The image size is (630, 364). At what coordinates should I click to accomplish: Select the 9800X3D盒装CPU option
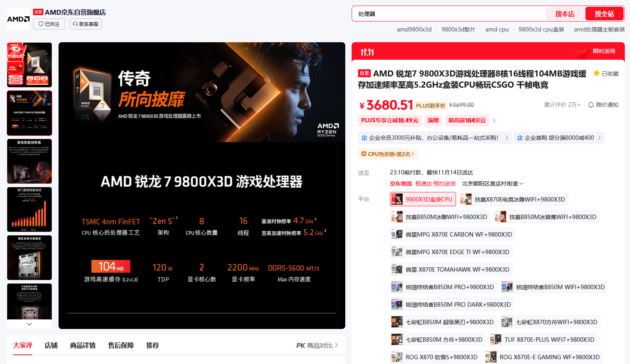click(423, 199)
